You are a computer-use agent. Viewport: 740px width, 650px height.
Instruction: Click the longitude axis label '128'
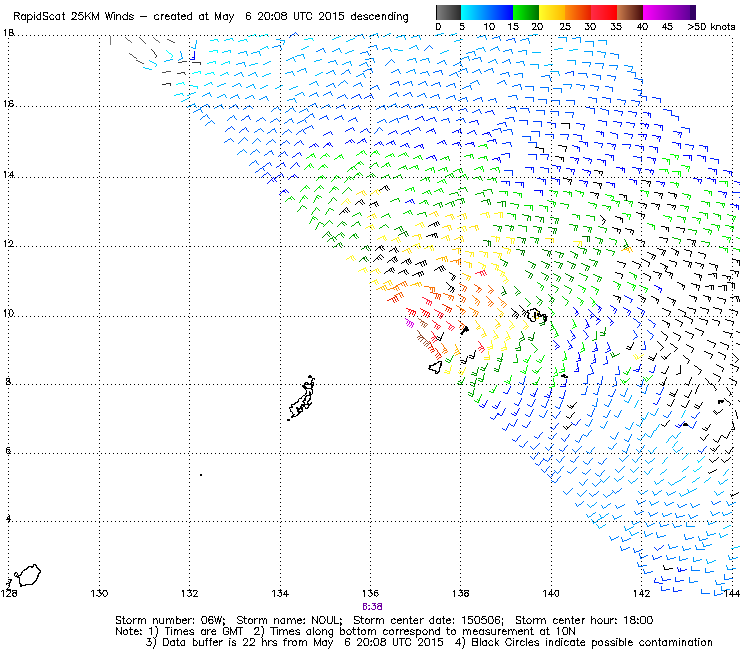pyautogui.click(x=9, y=593)
